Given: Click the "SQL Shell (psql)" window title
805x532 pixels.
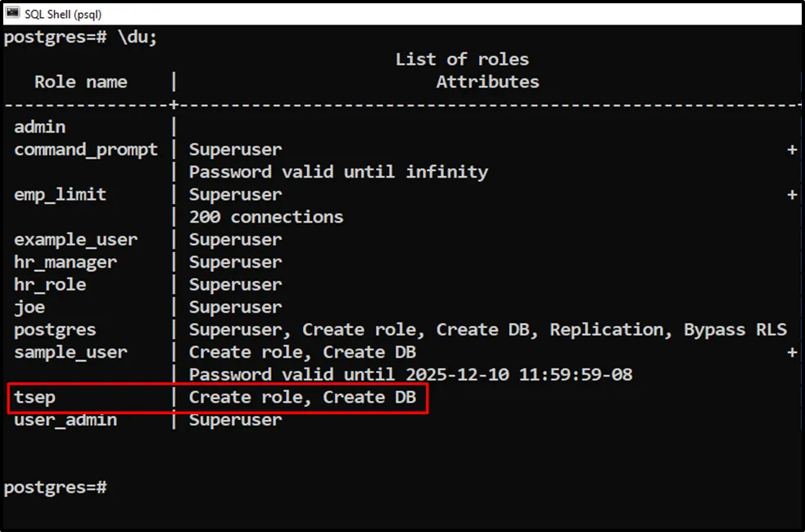Looking at the screenshot, I should [64, 14].
